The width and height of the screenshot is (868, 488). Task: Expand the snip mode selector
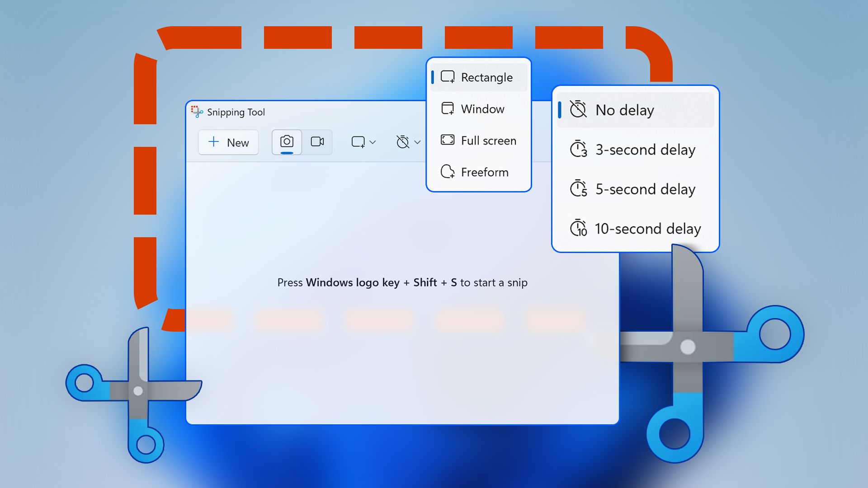pyautogui.click(x=363, y=141)
